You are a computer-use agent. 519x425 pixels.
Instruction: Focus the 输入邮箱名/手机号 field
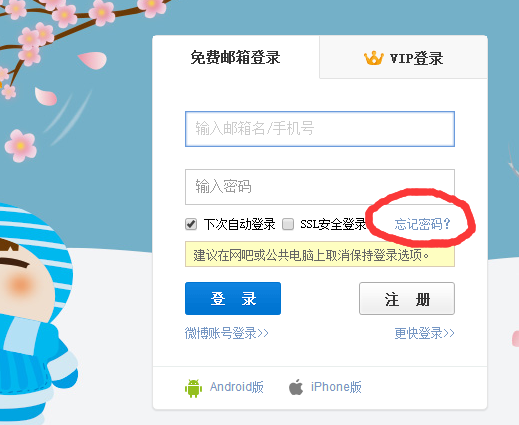pos(320,129)
